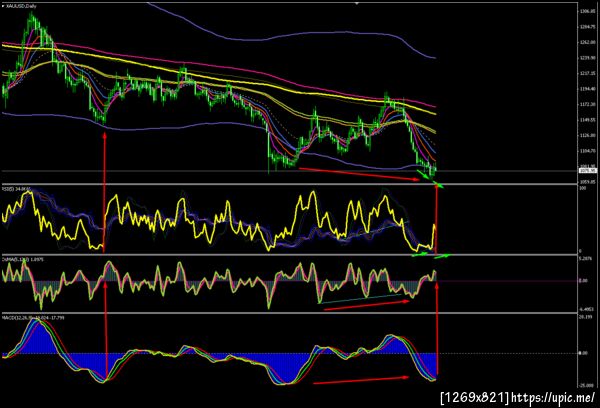Click the separator bar above the MACD panel
The width and height of the screenshot is (600, 408).
click(x=289, y=313)
